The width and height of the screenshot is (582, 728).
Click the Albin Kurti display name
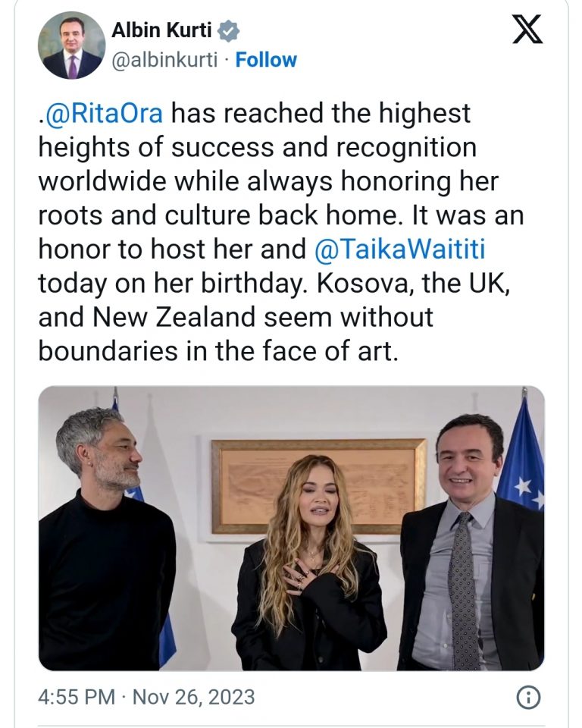coord(162,31)
